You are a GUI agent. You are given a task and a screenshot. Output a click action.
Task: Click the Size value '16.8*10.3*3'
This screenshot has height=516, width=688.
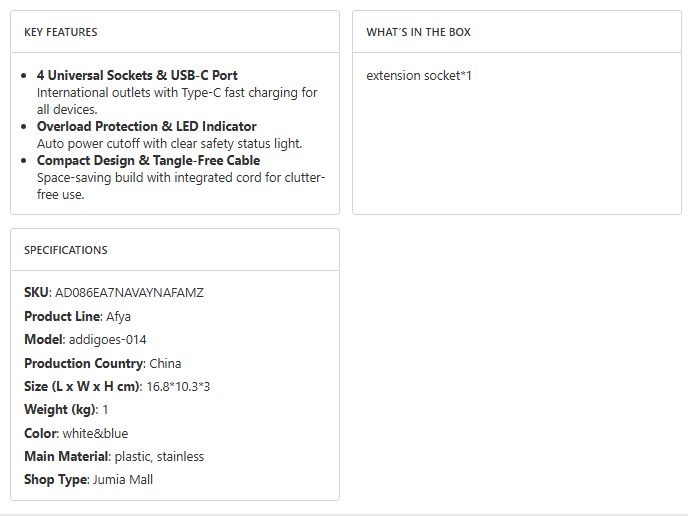[176, 386]
